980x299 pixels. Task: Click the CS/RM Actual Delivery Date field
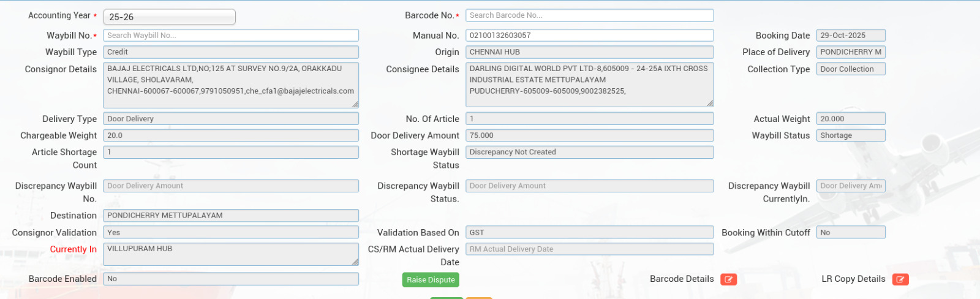pyautogui.click(x=589, y=249)
